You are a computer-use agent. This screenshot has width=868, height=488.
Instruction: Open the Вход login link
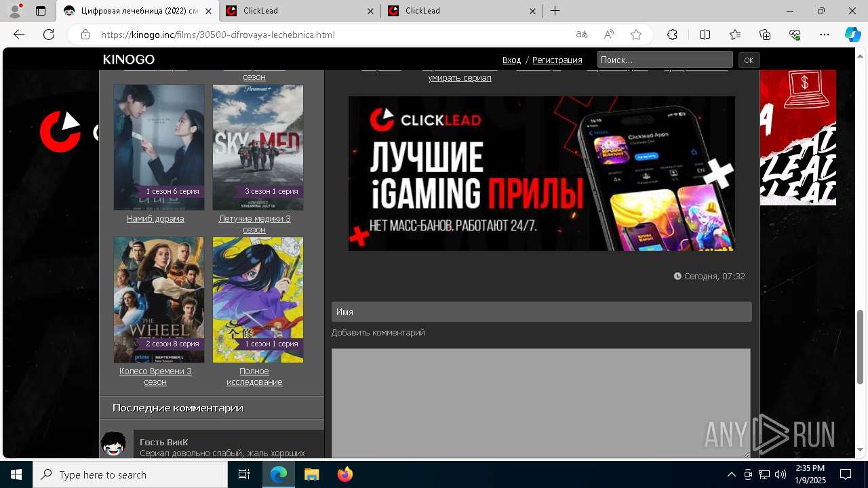coord(512,60)
